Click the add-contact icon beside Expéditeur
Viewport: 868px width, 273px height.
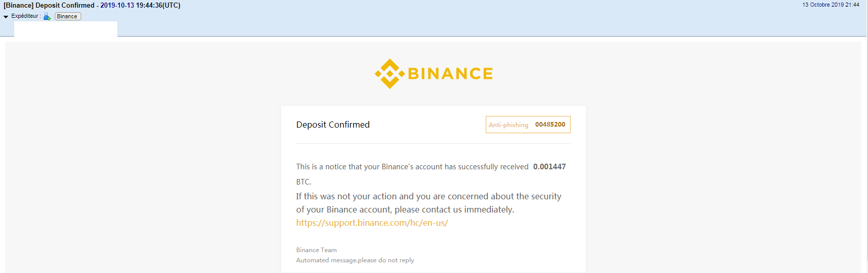47,16
